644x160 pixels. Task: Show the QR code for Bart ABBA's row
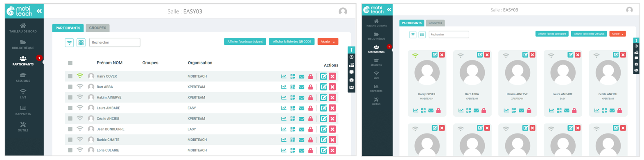tap(293, 87)
